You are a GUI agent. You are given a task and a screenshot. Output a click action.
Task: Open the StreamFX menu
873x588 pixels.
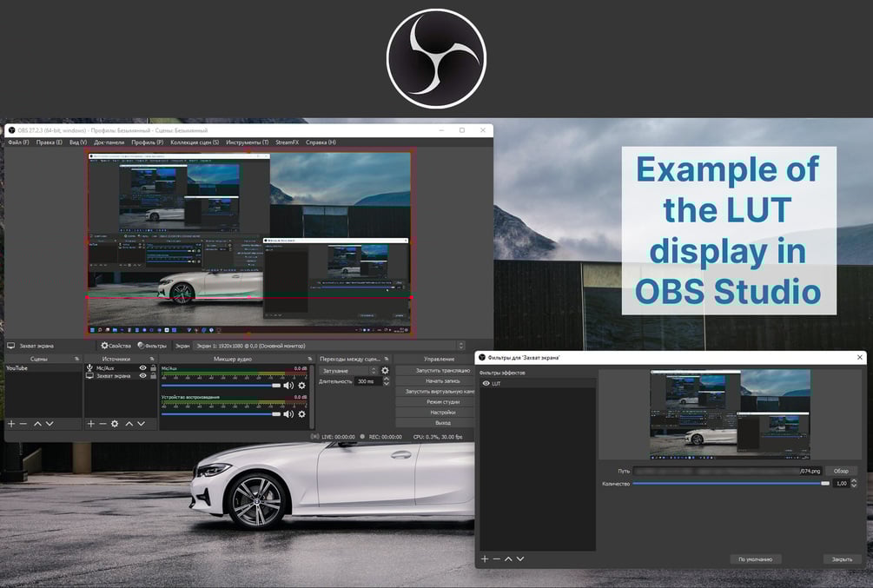[288, 142]
